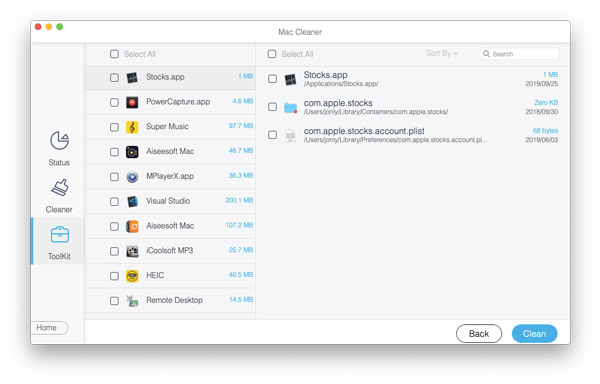600x384 pixels.
Task: Tick the Remote Desktop checkbox
Action: click(114, 301)
